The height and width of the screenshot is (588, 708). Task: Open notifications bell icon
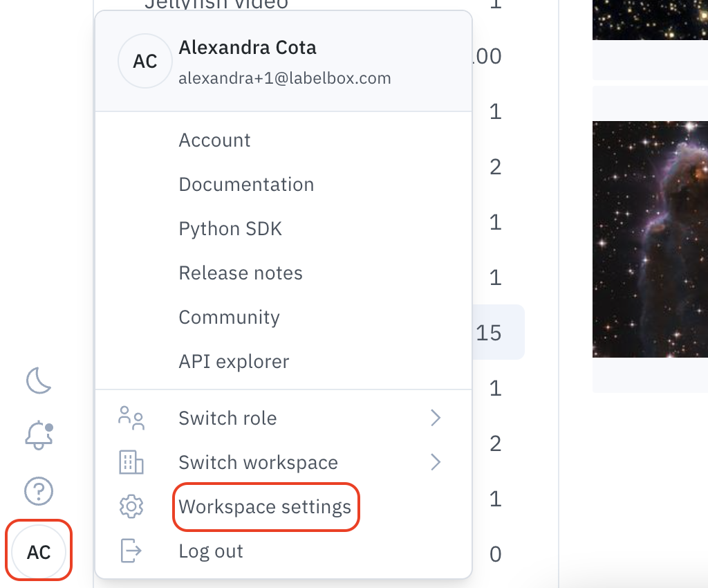(x=39, y=435)
